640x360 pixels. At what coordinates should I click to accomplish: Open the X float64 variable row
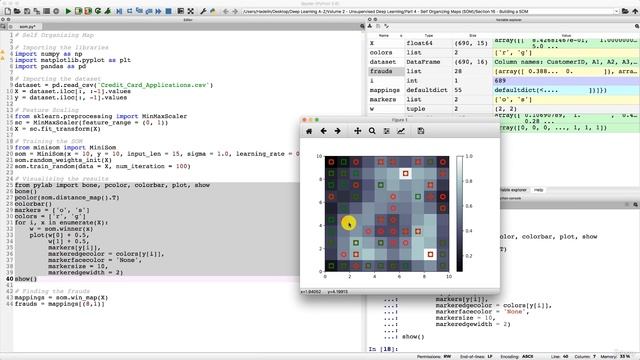pos(503,43)
